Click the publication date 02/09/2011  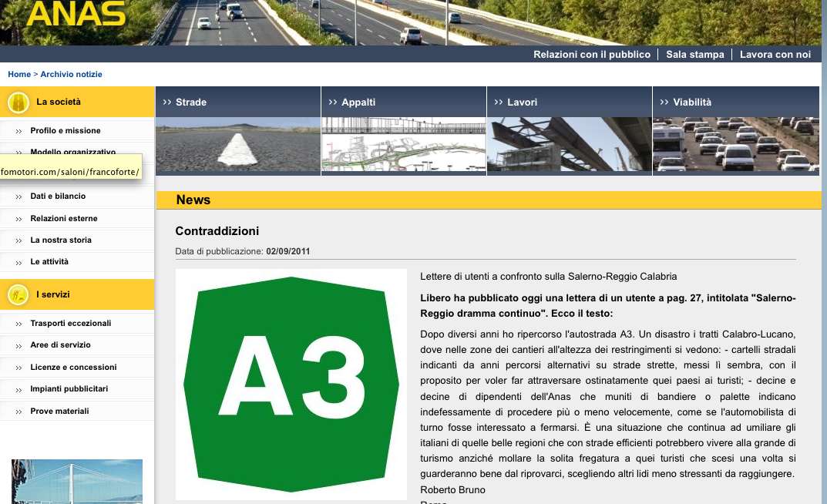(x=288, y=251)
